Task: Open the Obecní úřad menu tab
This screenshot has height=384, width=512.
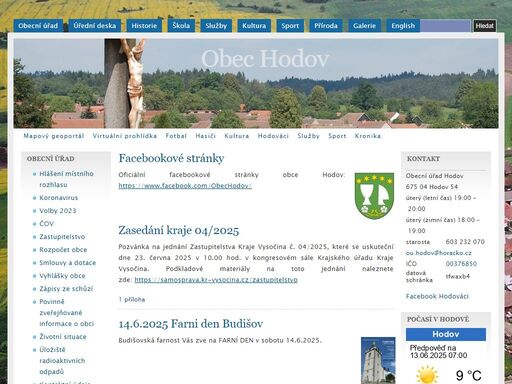Action: tap(38, 26)
